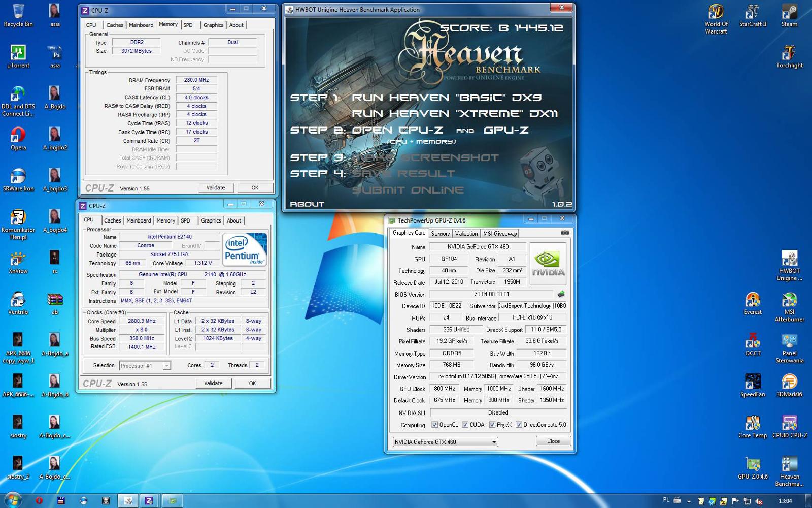Image resolution: width=812 pixels, height=508 pixels.
Task: Open the Windows Start orb
Action: 12,500
